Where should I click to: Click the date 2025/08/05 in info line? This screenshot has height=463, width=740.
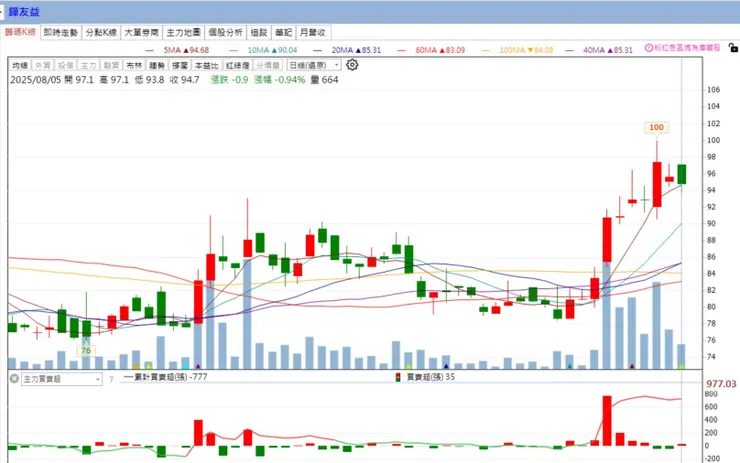pyautogui.click(x=36, y=80)
